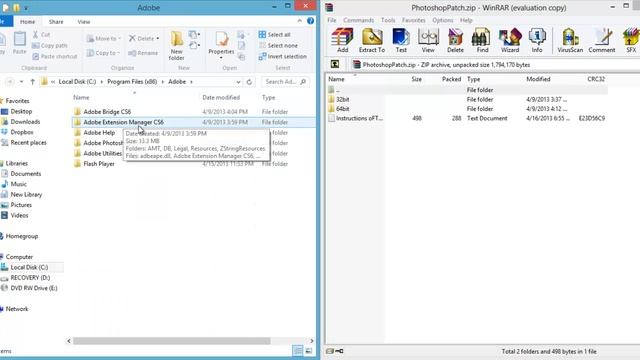The image size is (640, 360).
Task: Open Move to dropdown
Action: [104, 38]
